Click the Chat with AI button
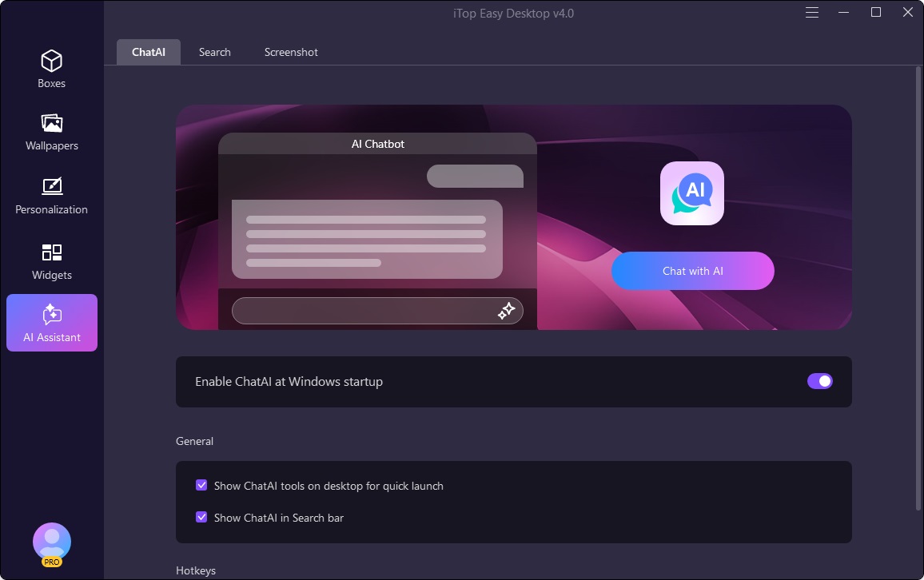Screen dimensions: 924x580 [693, 271]
